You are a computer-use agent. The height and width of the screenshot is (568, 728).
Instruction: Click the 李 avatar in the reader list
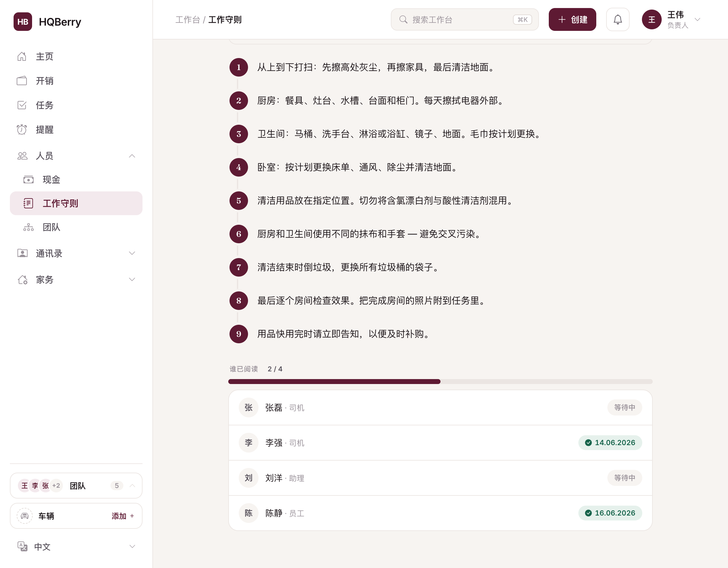pyautogui.click(x=249, y=443)
